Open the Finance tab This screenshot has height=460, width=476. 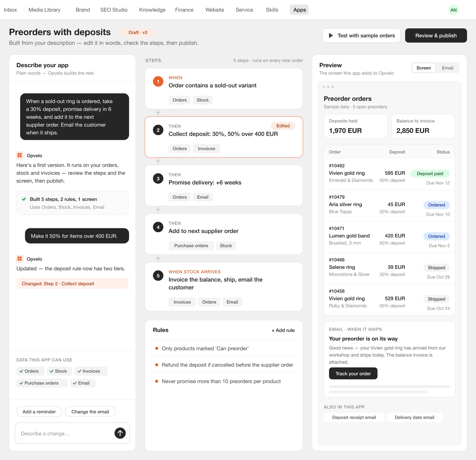pos(184,10)
